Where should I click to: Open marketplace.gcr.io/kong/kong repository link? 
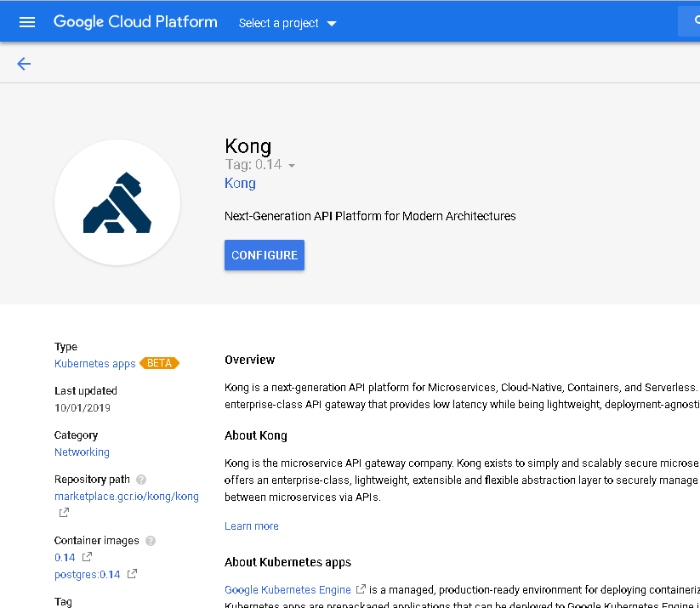point(126,496)
